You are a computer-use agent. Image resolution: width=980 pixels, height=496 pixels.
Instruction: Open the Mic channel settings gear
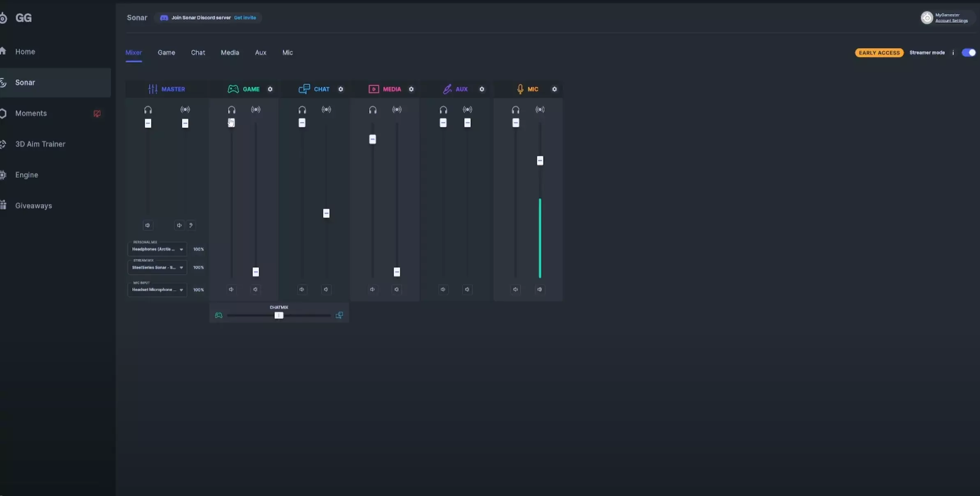[x=554, y=89]
